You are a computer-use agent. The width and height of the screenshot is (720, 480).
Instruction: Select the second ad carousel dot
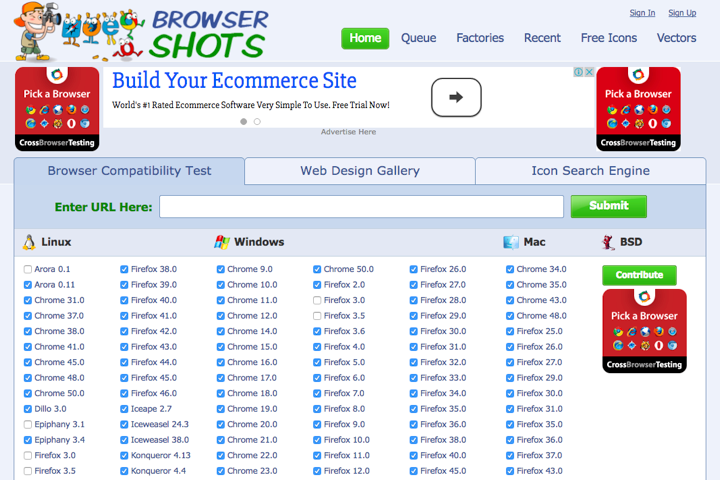coord(257,122)
